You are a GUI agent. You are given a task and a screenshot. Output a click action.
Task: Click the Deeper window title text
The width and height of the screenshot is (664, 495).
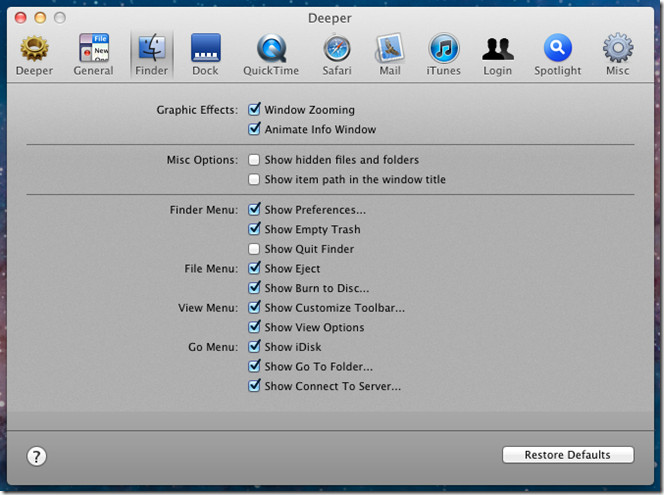coord(329,18)
